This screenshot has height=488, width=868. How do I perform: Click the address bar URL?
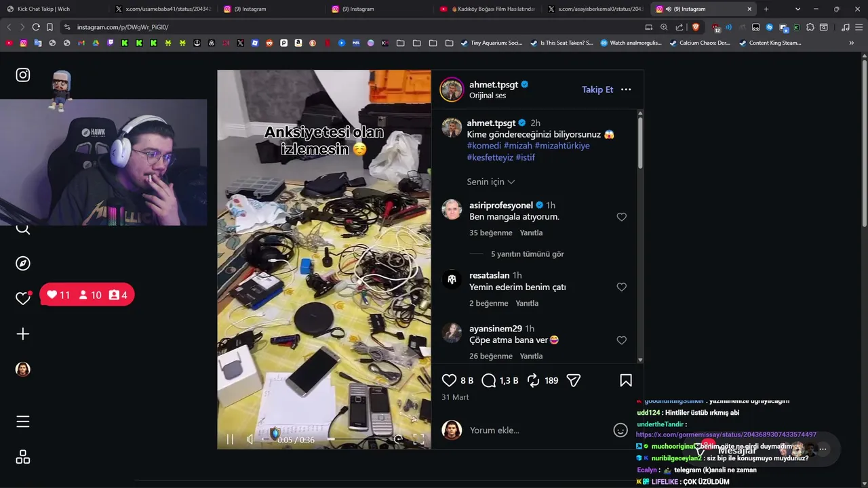(x=123, y=27)
